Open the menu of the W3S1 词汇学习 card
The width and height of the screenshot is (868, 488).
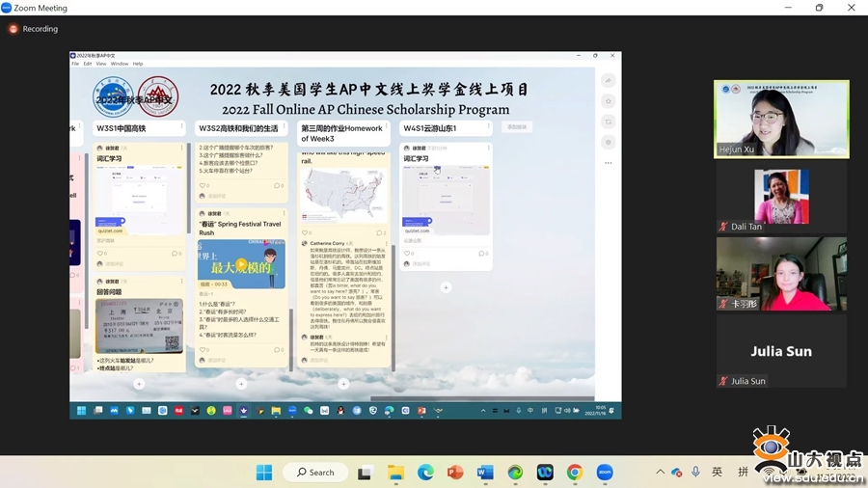pos(181,149)
